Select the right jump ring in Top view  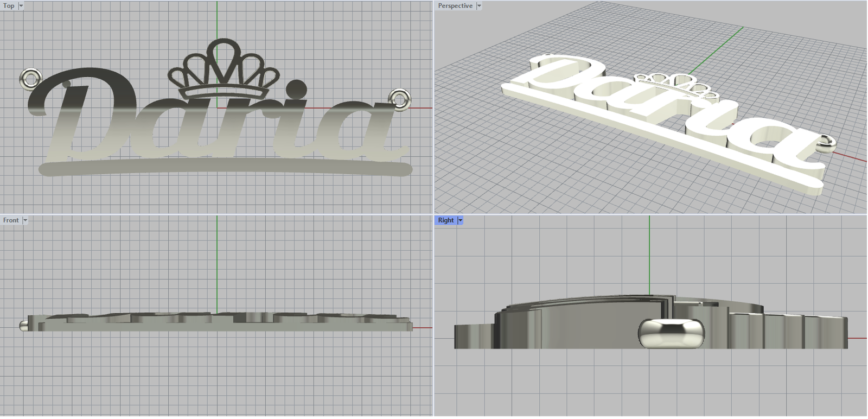tap(400, 98)
